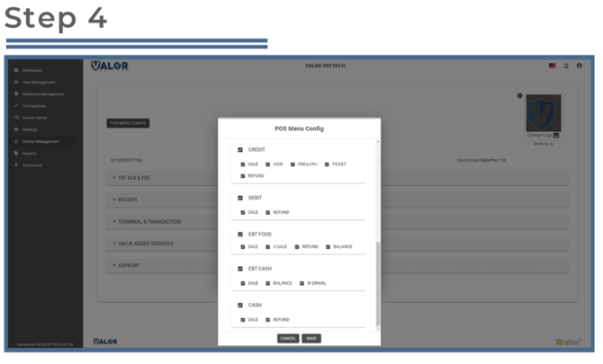Expand the RECEIPT section
Screen dimensions: 603x364
click(337, 200)
